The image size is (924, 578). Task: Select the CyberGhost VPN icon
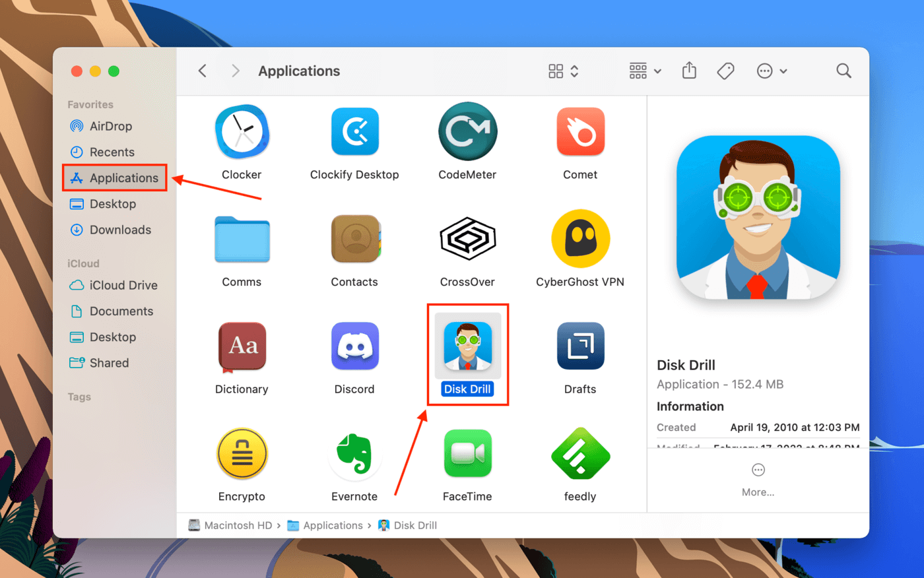click(580, 239)
